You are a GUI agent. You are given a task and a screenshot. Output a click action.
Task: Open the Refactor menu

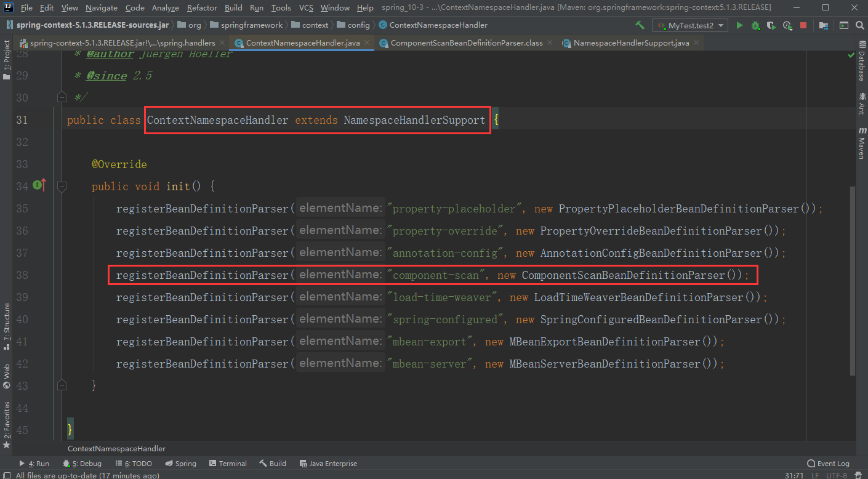click(202, 8)
